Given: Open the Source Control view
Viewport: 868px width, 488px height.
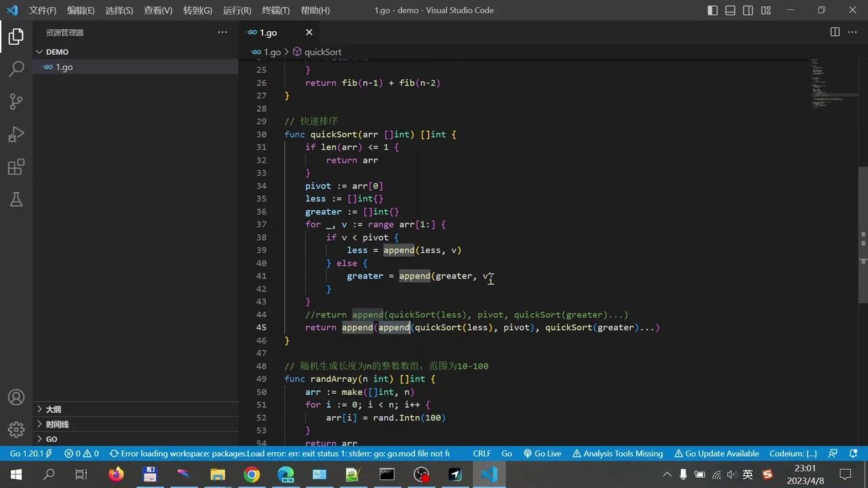Looking at the screenshot, I should tap(16, 100).
